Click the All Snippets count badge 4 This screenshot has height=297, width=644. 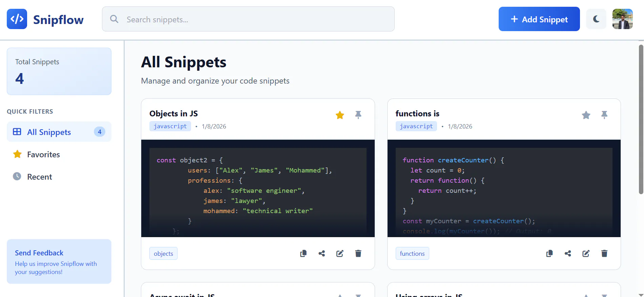100,132
